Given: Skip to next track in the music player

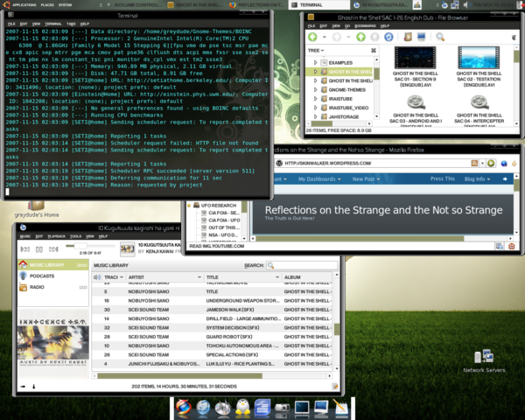Looking at the screenshot, I should (x=53, y=249).
